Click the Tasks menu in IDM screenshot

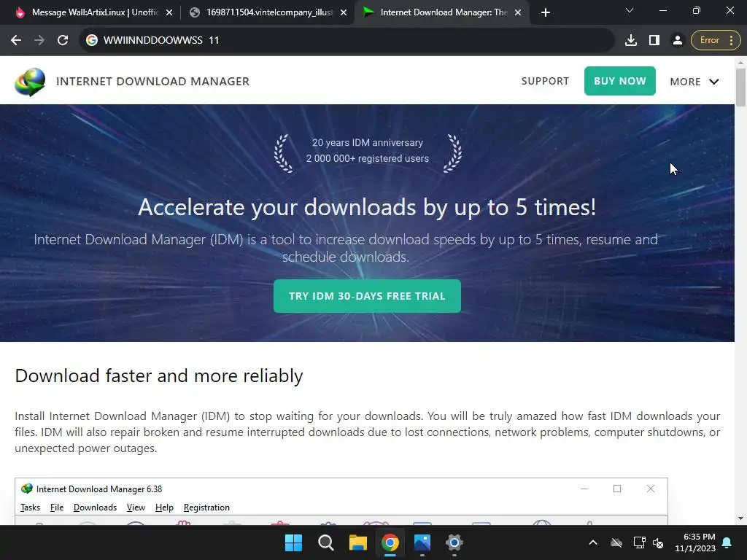pyautogui.click(x=30, y=507)
